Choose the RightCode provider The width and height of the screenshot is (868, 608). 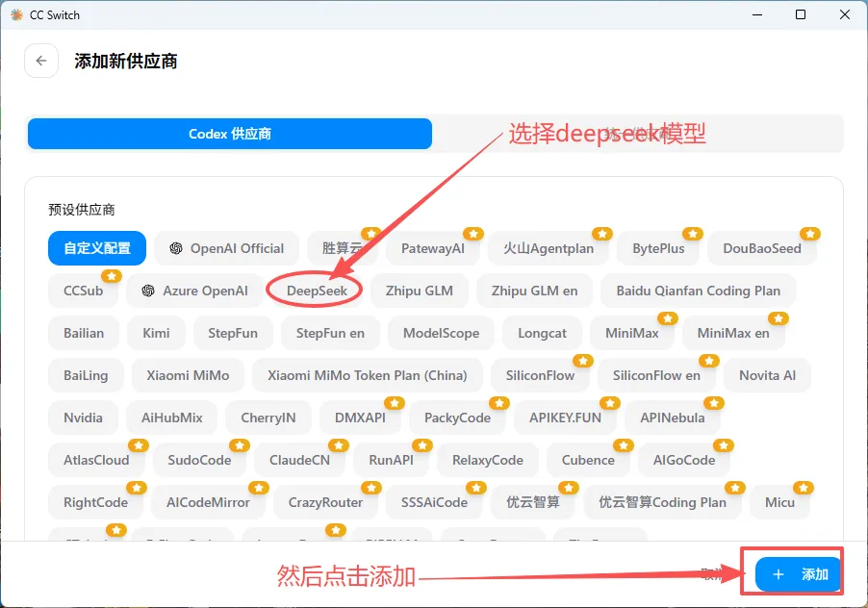pyautogui.click(x=95, y=502)
